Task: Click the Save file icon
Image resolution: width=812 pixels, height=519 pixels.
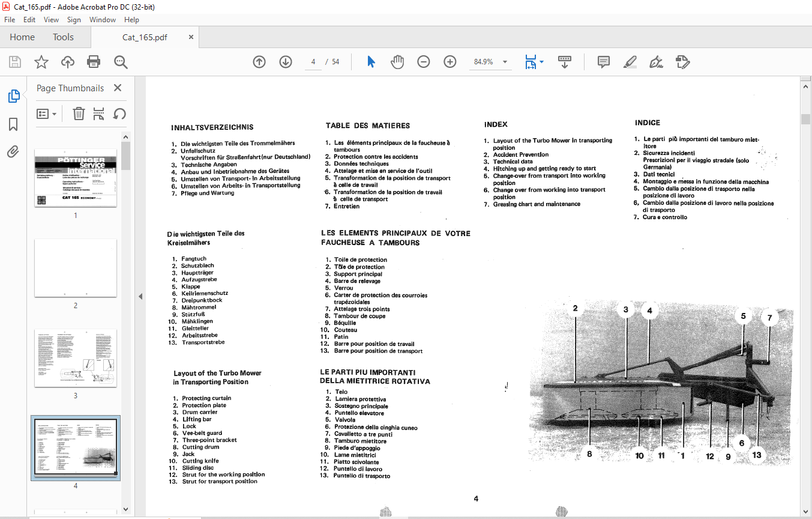Action: [x=15, y=62]
